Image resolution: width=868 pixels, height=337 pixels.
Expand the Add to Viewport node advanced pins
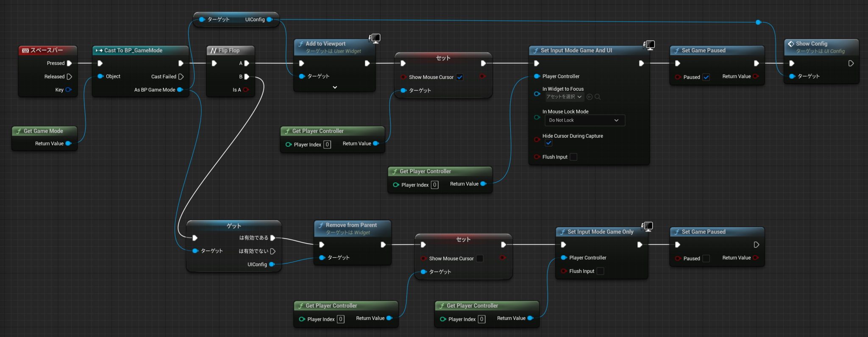click(335, 87)
